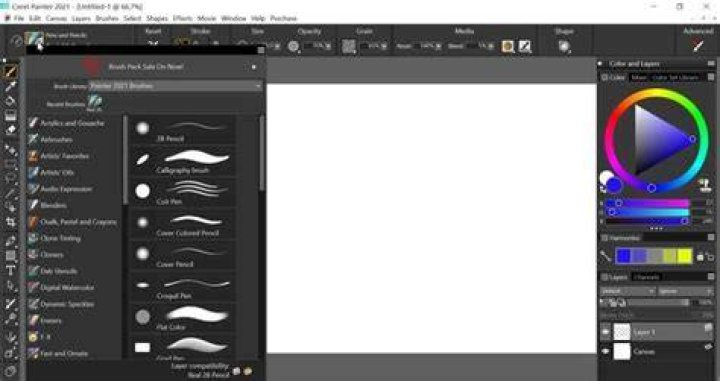720x381 pixels.
Task: Switch to the Mixer tab
Action: (x=639, y=78)
